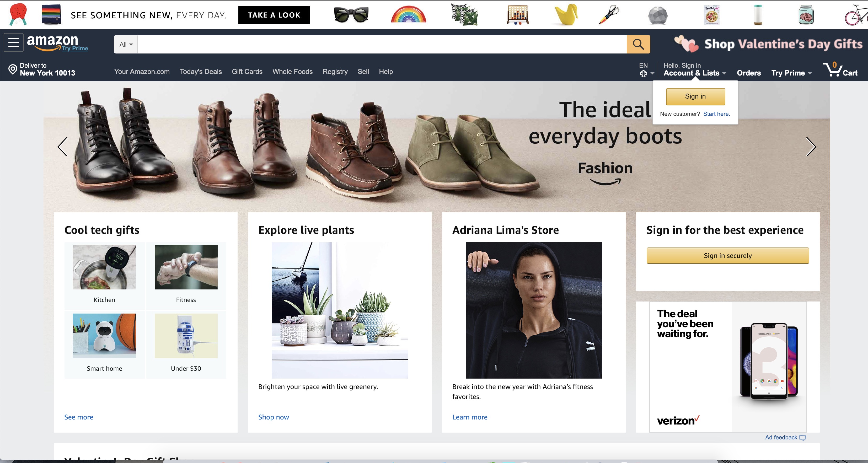Click the Ad feedback speech bubble
Viewport: 868px width, 463px height.
click(x=802, y=438)
